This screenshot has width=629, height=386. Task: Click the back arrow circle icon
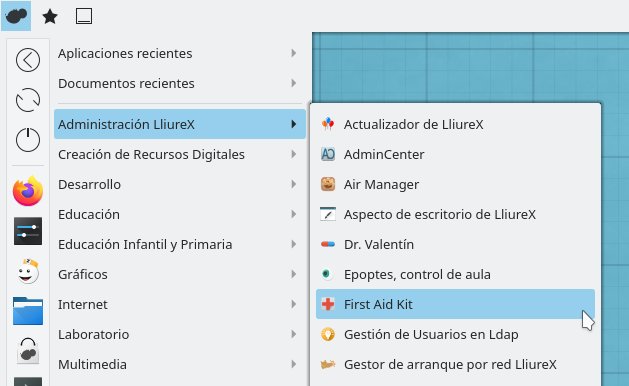click(28, 60)
